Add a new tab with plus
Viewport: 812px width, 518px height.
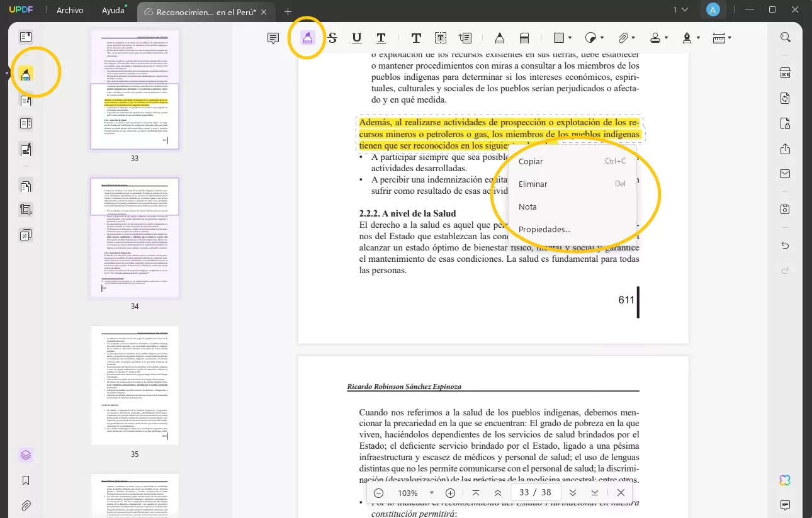click(x=288, y=11)
